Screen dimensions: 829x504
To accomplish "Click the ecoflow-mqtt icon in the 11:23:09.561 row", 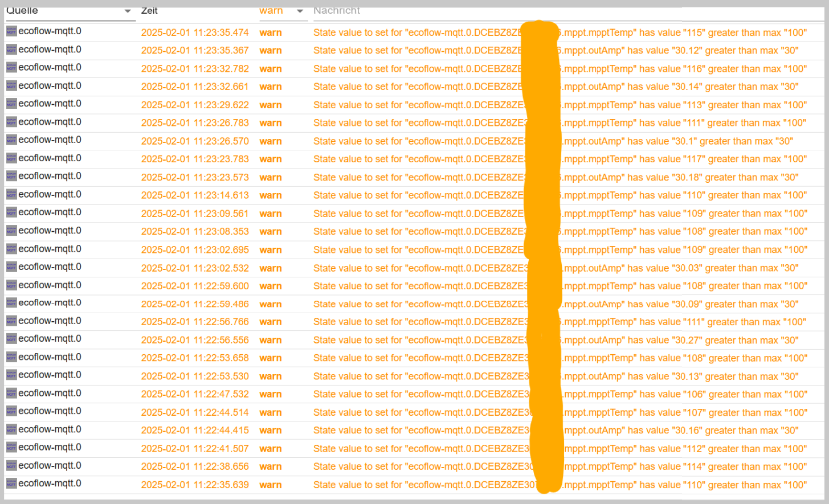I will tap(11, 212).
